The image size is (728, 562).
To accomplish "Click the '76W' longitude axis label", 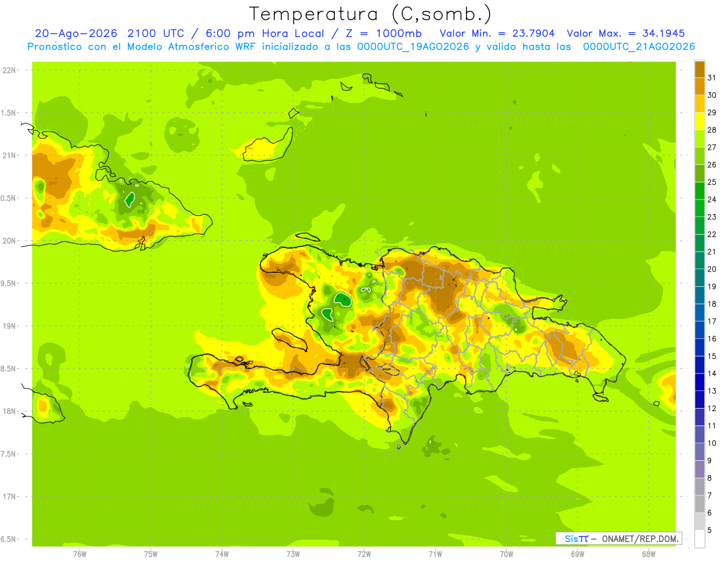I will 79,554.
